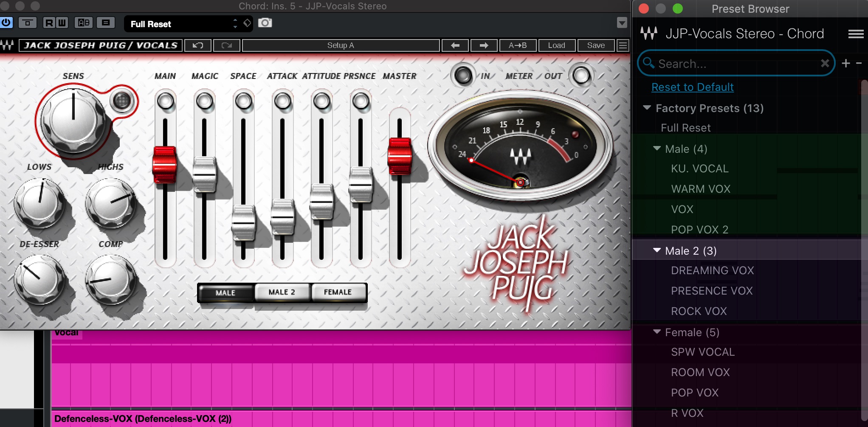Toggle the MAIN fader mute button
This screenshot has width=868, height=427.
click(166, 101)
